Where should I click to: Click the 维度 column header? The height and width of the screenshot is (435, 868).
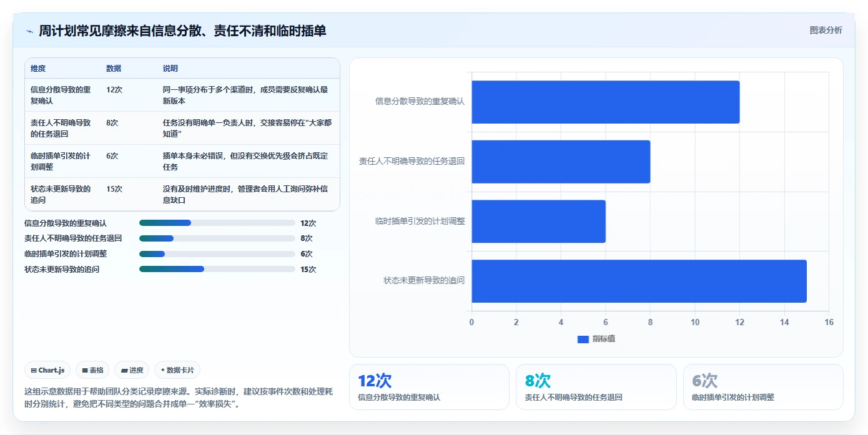coord(38,69)
